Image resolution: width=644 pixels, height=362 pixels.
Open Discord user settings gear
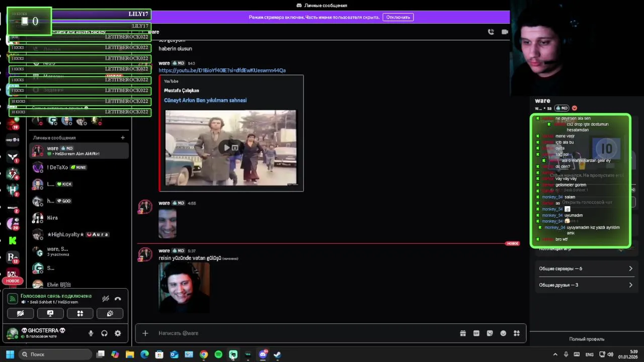click(118, 333)
